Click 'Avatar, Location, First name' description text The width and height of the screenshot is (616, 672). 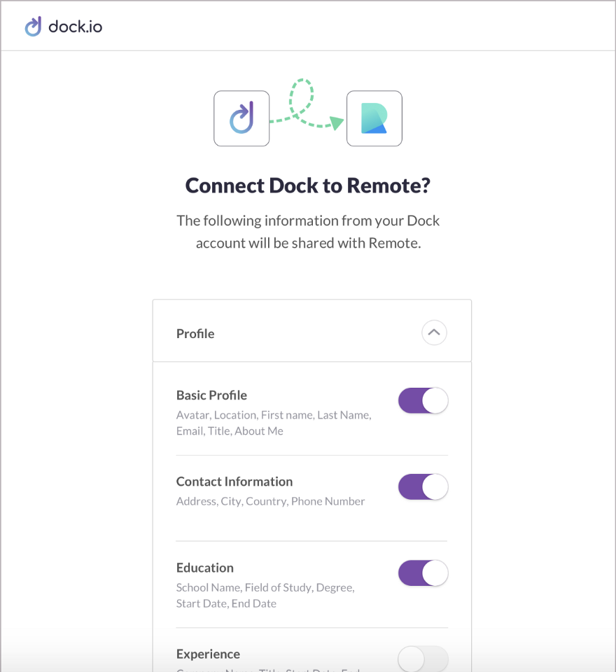point(274,423)
